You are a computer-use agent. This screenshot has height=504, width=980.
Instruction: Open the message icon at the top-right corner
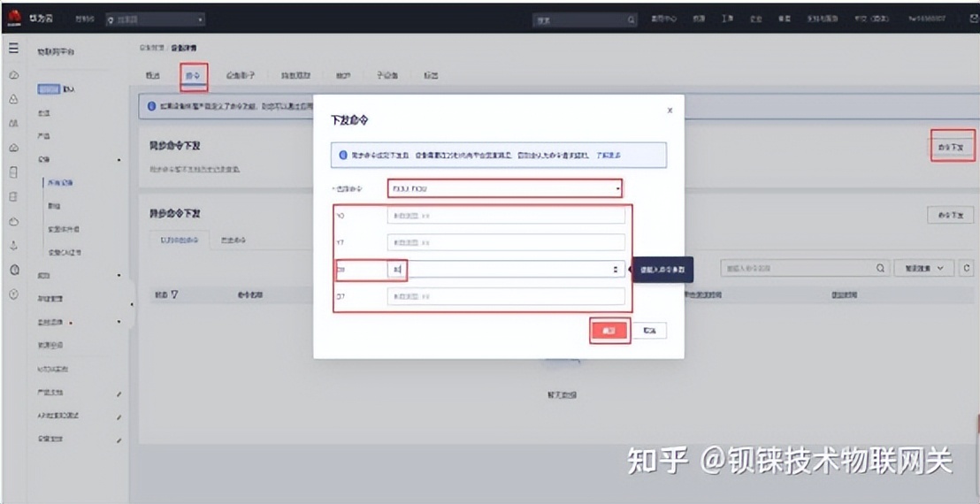(973, 19)
